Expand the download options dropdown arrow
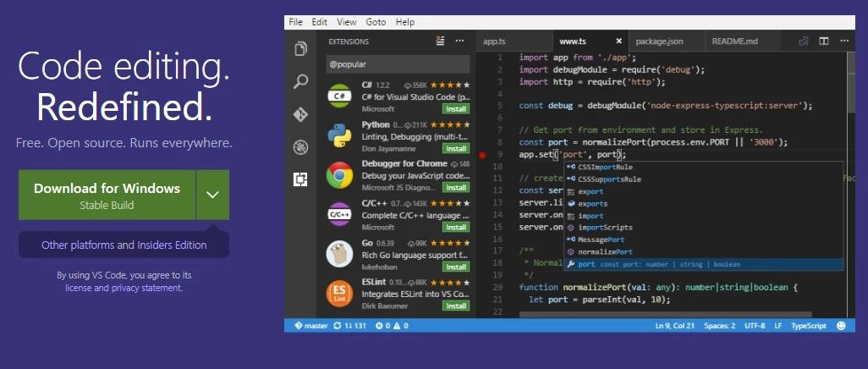Screen dimensions: 868x369 coord(212,195)
